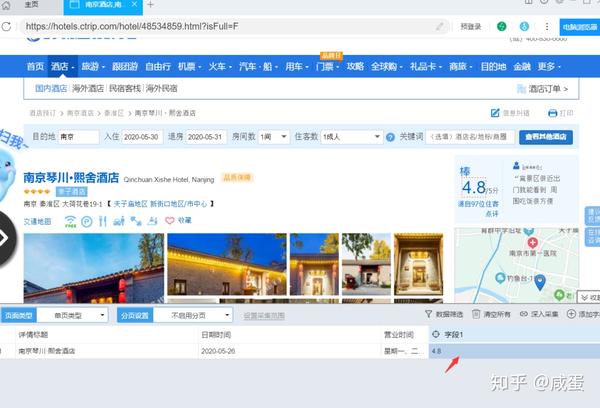600x408 pixels.
Task: Open the room count dropdown
Action: point(274,137)
